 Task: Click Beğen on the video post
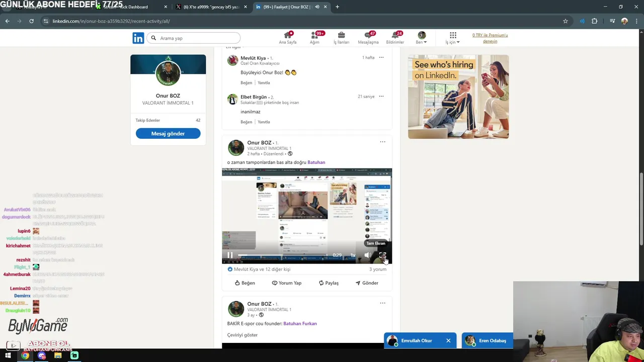[x=245, y=283]
